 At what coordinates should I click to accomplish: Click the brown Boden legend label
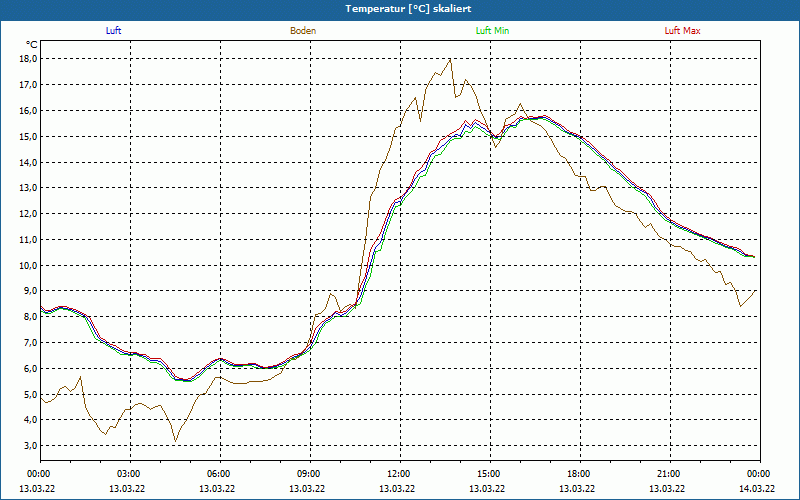tap(303, 31)
